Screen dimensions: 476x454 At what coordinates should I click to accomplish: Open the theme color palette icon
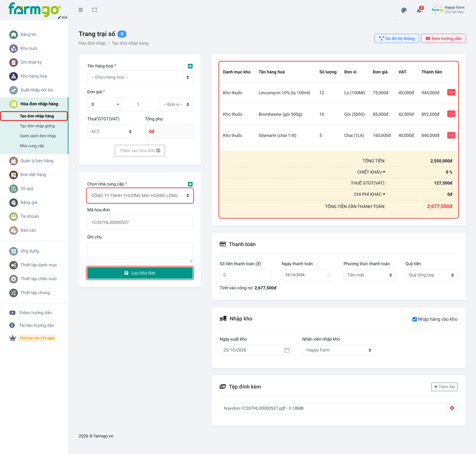pos(404,10)
